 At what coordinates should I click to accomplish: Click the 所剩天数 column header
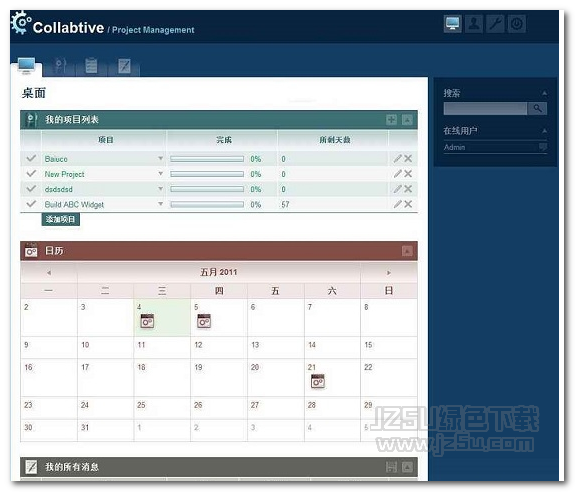click(x=334, y=140)
